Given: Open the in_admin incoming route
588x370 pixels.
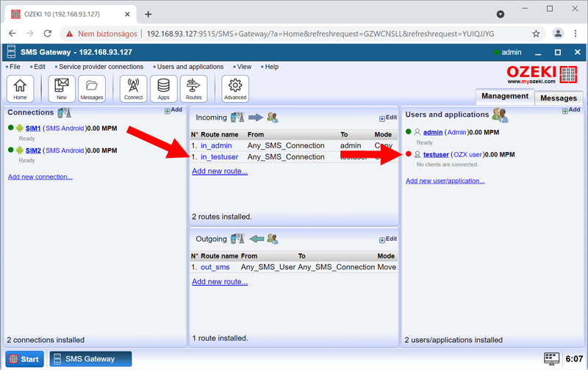Looking at the screenshot, I should [216, 145].
